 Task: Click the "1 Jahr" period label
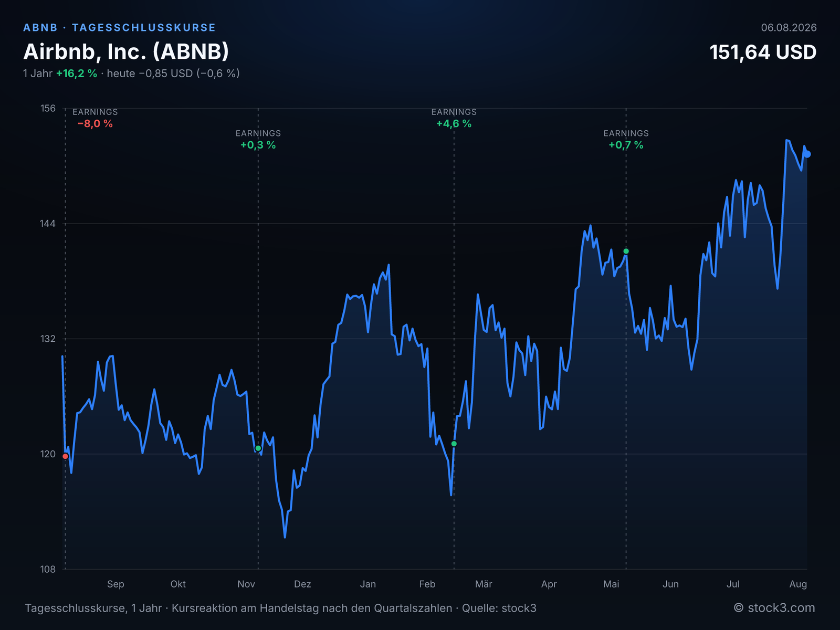[38, 73]
